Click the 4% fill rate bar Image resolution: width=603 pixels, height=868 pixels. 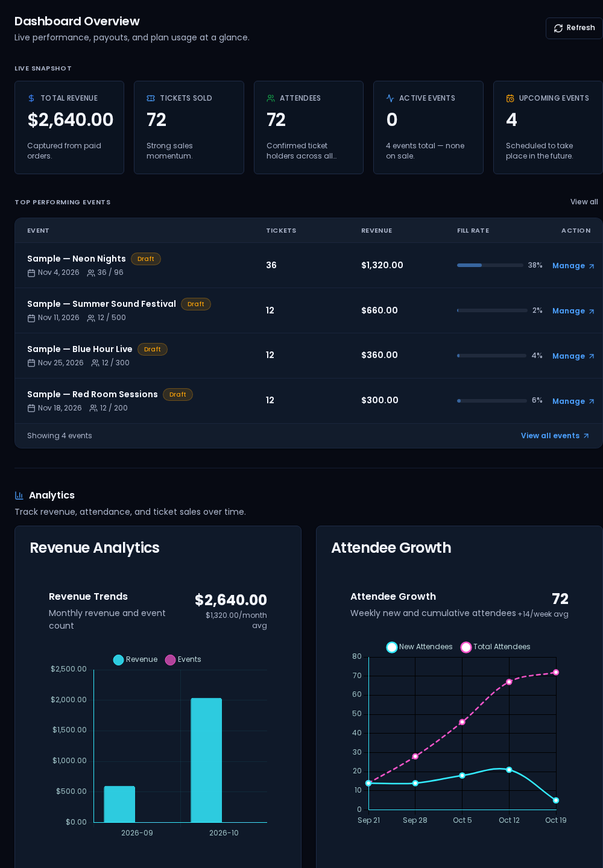(492, 356)
